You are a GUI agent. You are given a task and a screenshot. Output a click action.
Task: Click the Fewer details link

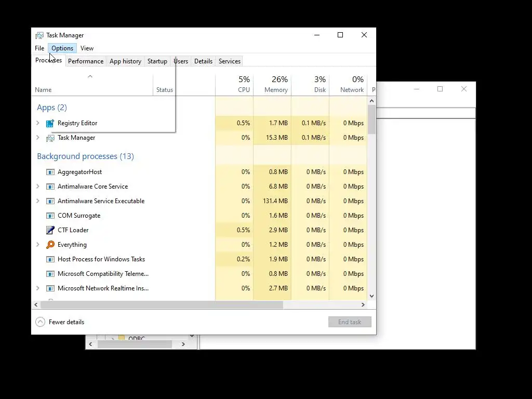point(66,322)
